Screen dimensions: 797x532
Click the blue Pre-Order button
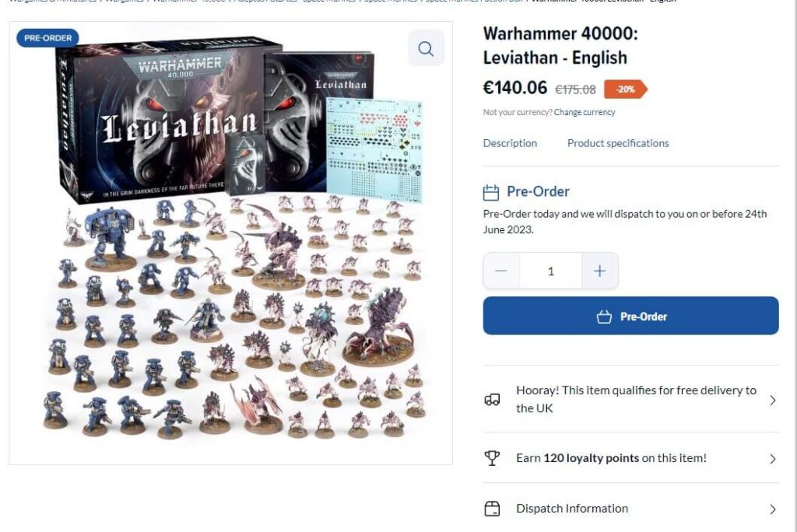coord(630,316)
